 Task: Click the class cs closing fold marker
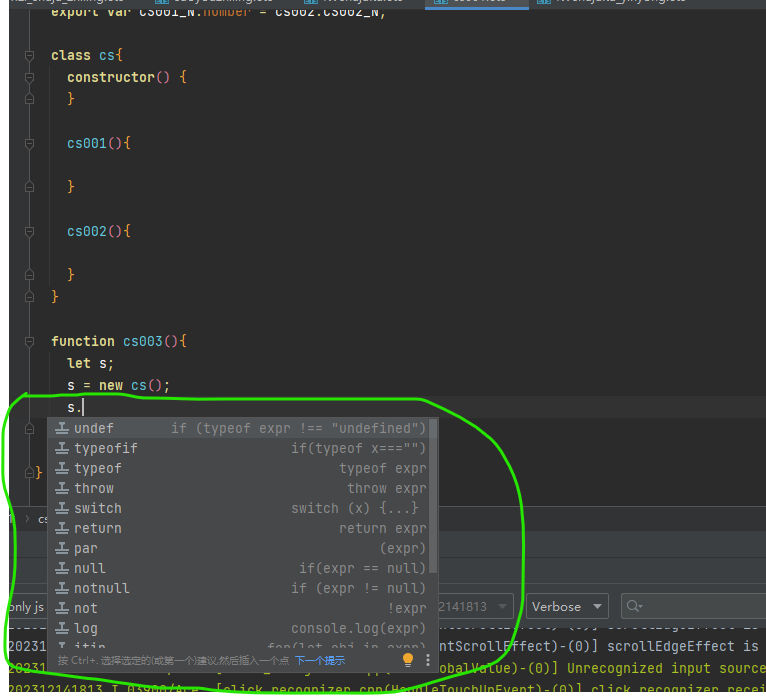29,297
